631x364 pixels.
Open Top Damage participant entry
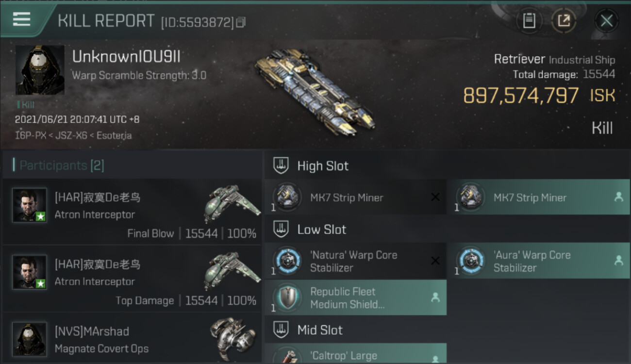coord(132,279)
